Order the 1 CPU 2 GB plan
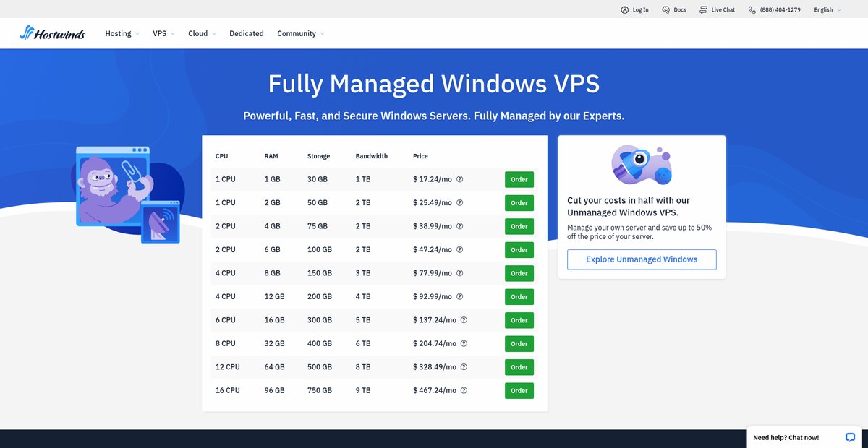The width and height of the screenshot is (868, 448). [519, 203]
